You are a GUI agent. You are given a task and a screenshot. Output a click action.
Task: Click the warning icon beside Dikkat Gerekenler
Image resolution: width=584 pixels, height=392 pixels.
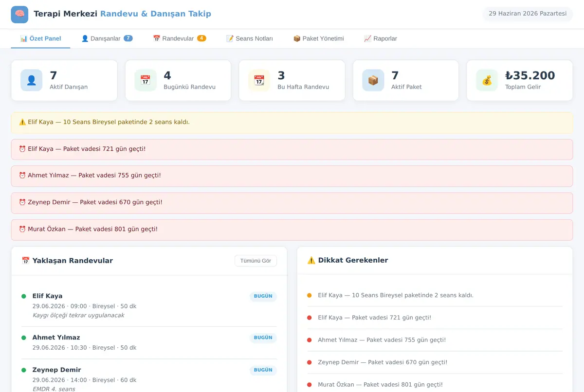tap(311, 261)
